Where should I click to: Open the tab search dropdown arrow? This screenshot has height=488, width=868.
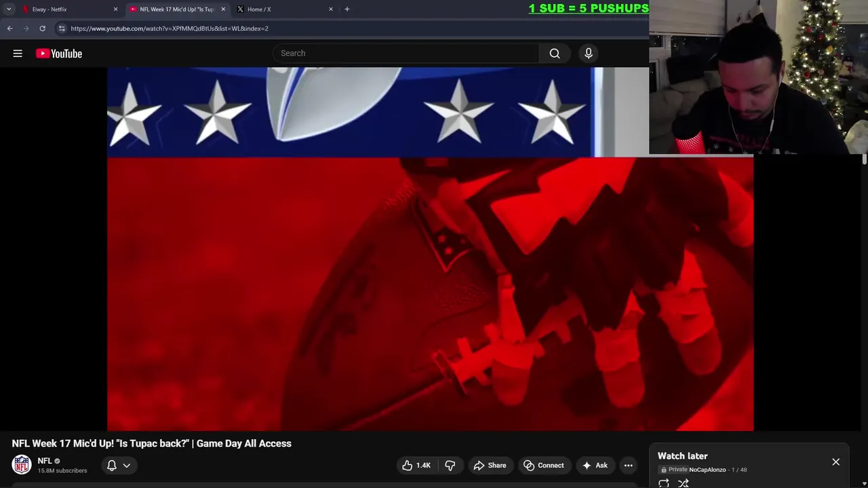pyautogui.click(x=9, y=9)
